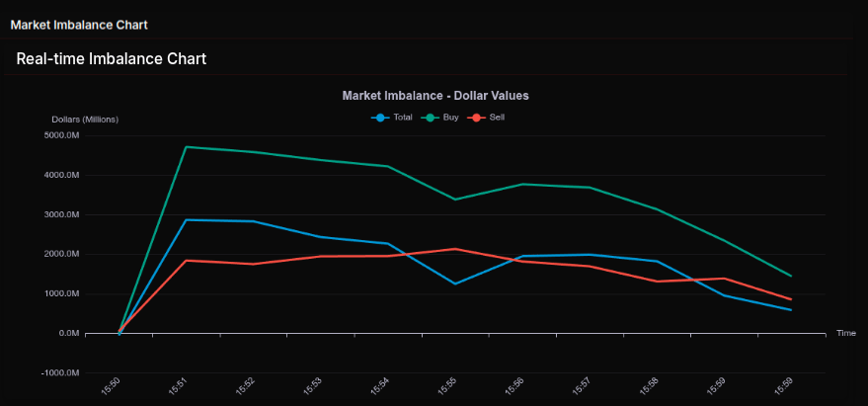Toggle the Buy series legend label

(x=450, y=118)
